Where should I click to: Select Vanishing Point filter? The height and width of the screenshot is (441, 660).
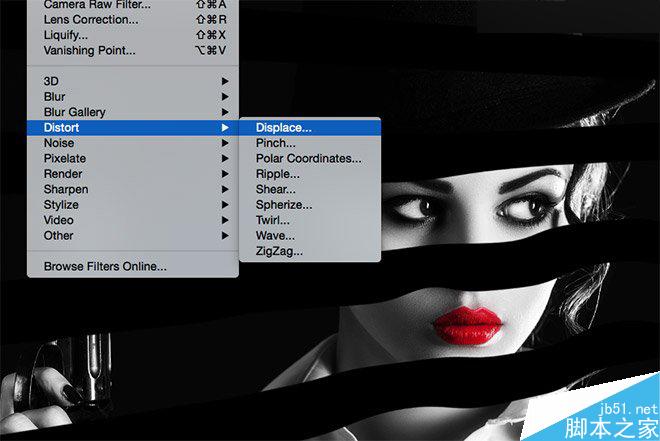tap(133, 50)
